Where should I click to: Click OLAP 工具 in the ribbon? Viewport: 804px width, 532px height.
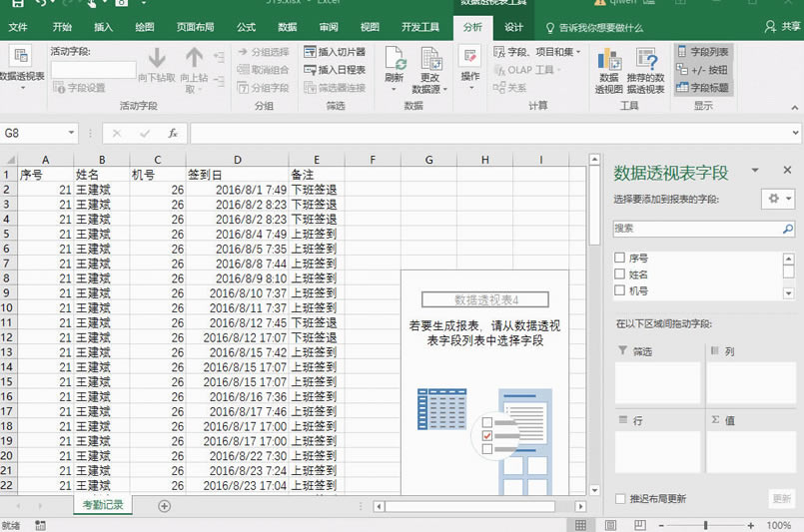pyautogui.click(x=527, y=70)
